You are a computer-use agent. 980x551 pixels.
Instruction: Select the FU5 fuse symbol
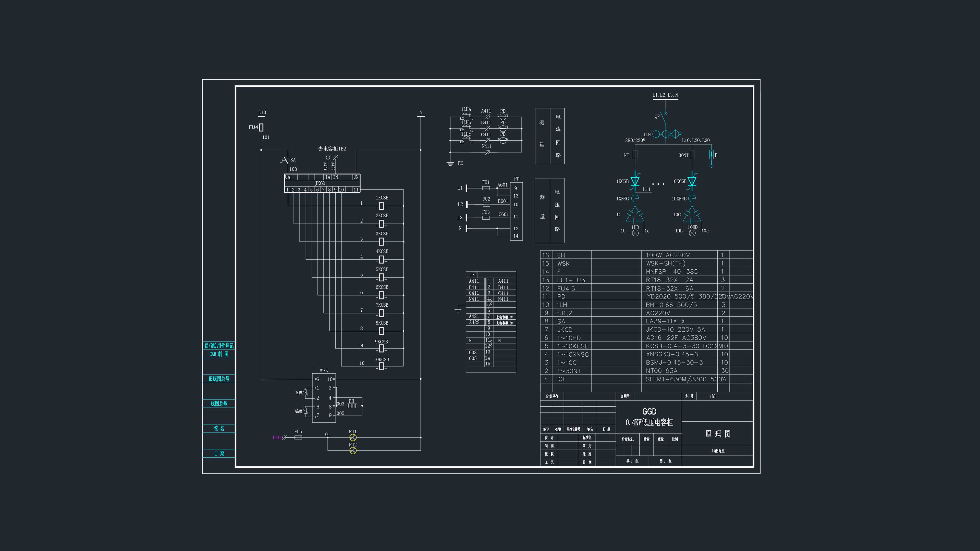298,438
